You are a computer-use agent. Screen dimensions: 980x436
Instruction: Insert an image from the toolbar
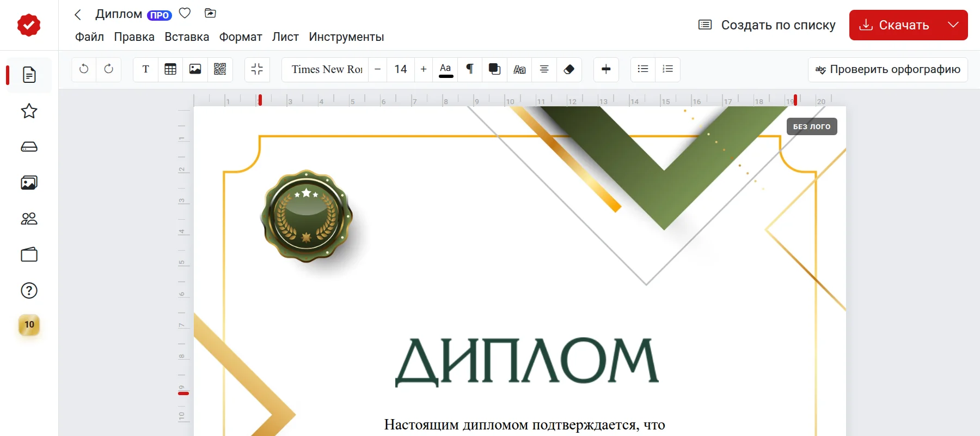pos(195,69)
